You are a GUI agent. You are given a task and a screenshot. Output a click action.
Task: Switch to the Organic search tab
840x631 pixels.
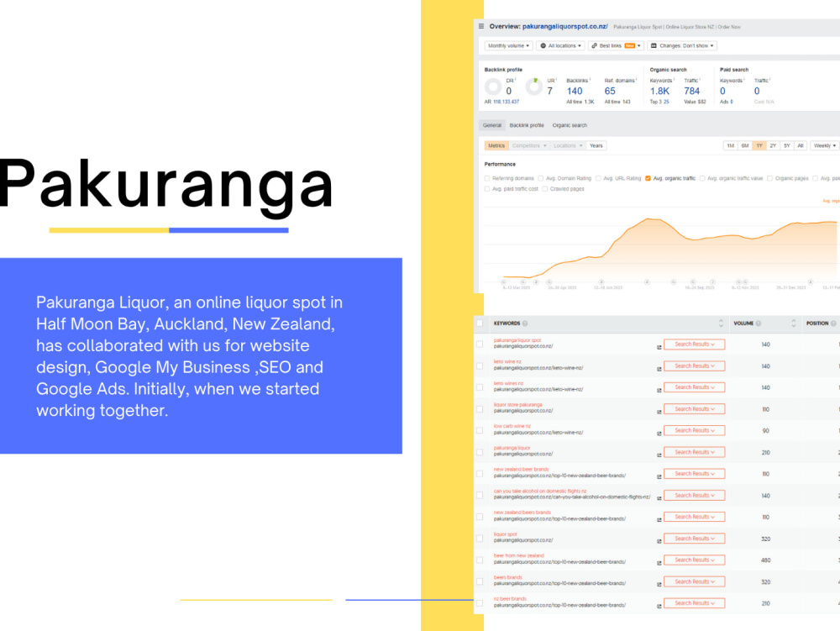570,125
